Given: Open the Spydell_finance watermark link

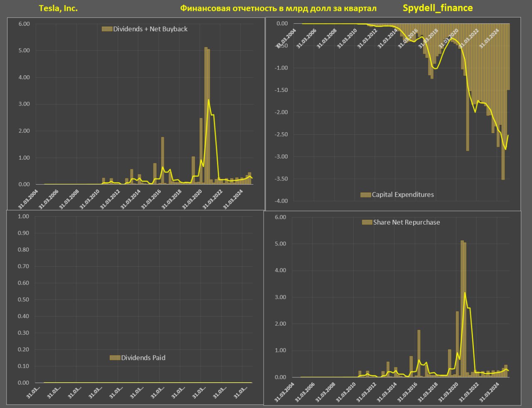Looking at the screenshot, I should [x=437, y=8].
